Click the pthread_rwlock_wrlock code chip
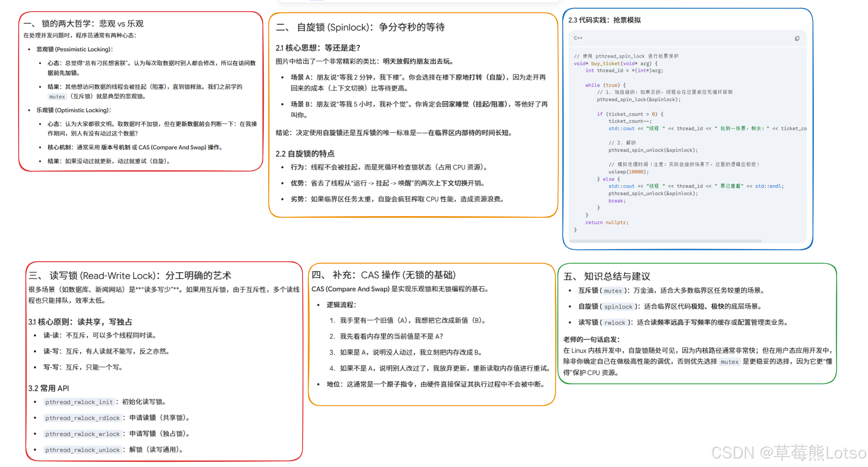 (83, 434)
